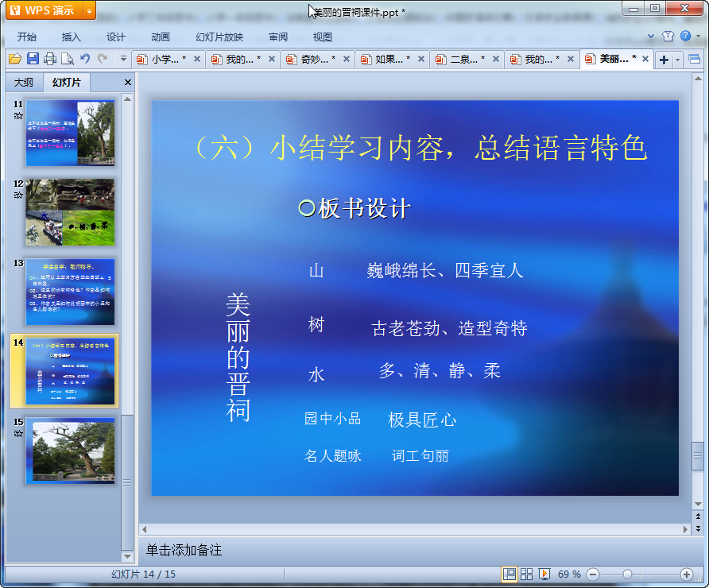
Task: Print the presentation using the printer icon
Action: [50, 59]
